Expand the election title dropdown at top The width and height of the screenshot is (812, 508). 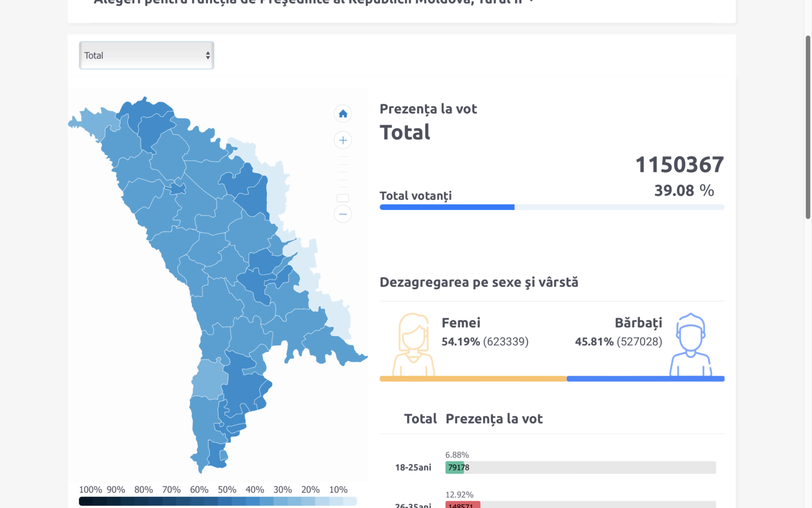[531, 2]
